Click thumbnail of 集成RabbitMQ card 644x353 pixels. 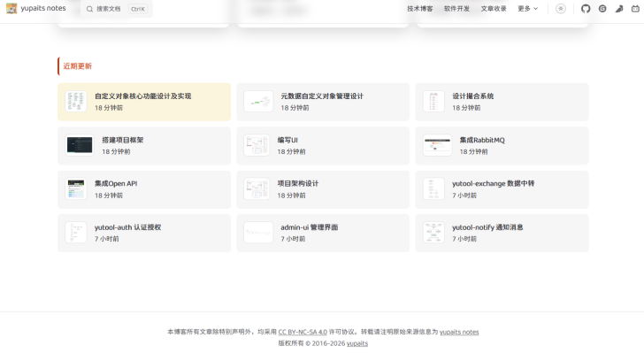pyautogui.click(x=437, y=145)
